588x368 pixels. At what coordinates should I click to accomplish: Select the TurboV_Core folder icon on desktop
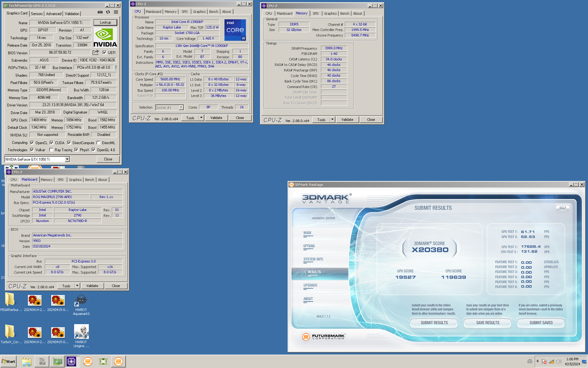click(x=10, y=334)
